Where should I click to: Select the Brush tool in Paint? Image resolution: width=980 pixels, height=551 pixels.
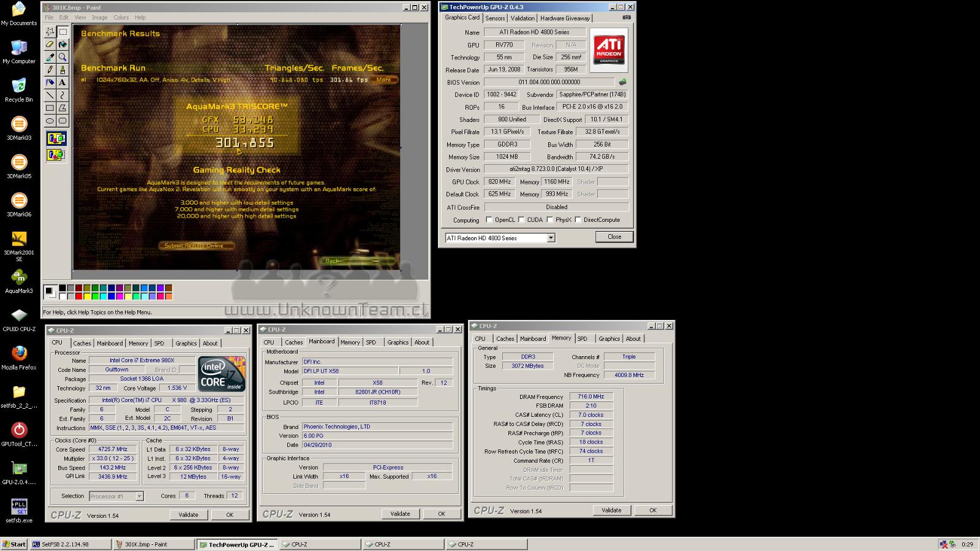point(62,70)
